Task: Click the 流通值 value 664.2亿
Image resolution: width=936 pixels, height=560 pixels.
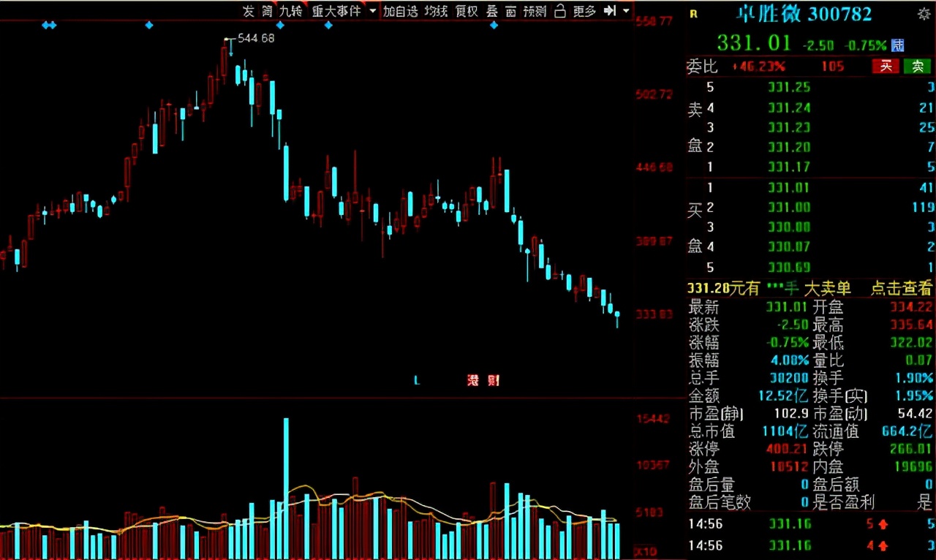Action: click(908, 431)
